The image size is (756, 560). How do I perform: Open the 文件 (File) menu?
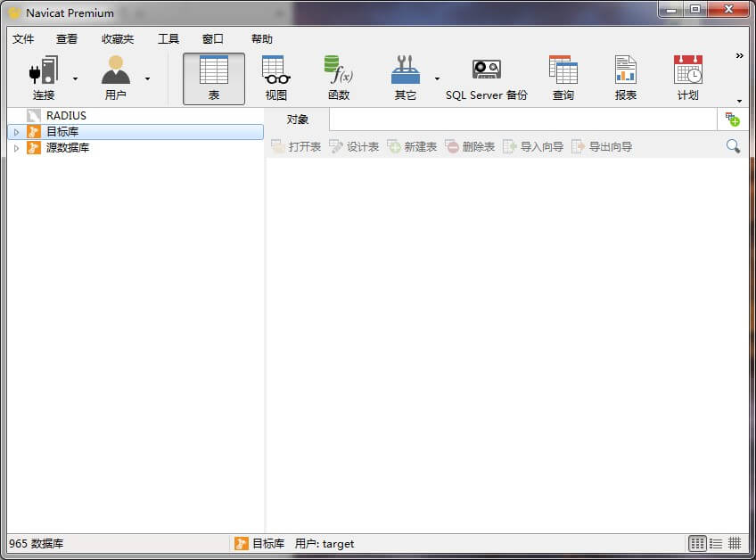click(x=23, y=39)
